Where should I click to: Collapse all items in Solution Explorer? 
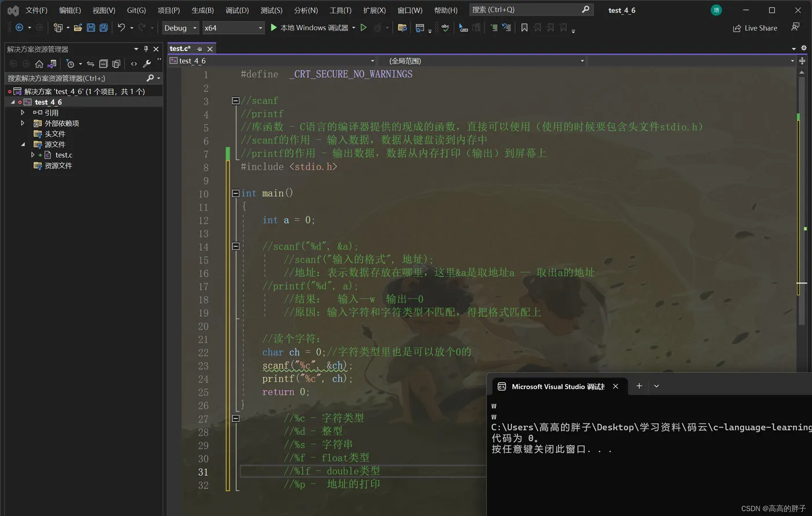[x=103, y=64]
